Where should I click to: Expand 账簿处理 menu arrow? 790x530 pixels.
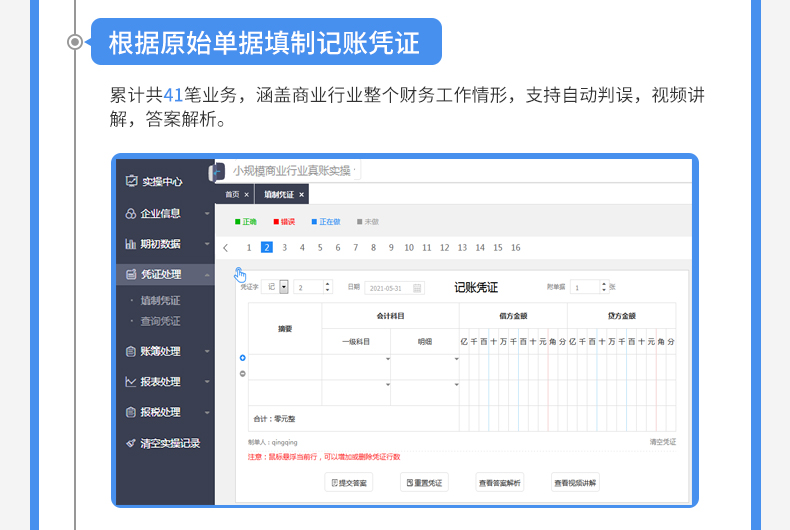(207, 351)
